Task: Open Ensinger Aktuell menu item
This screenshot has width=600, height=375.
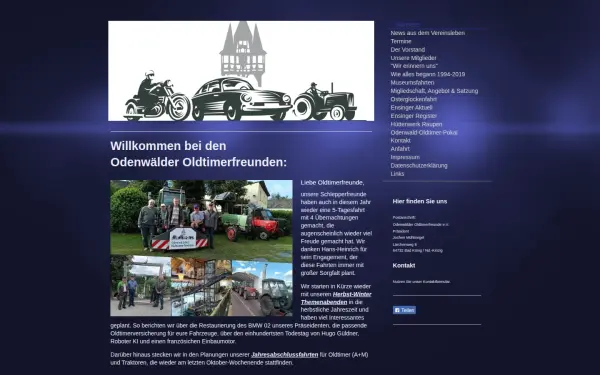Action: (411, 108)
